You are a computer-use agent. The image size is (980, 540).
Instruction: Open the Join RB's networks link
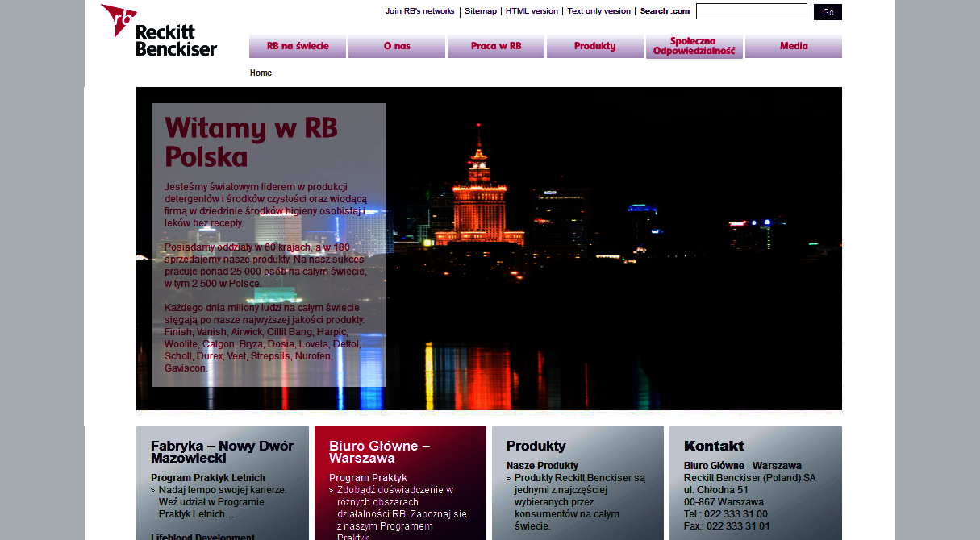click(419, 11)
